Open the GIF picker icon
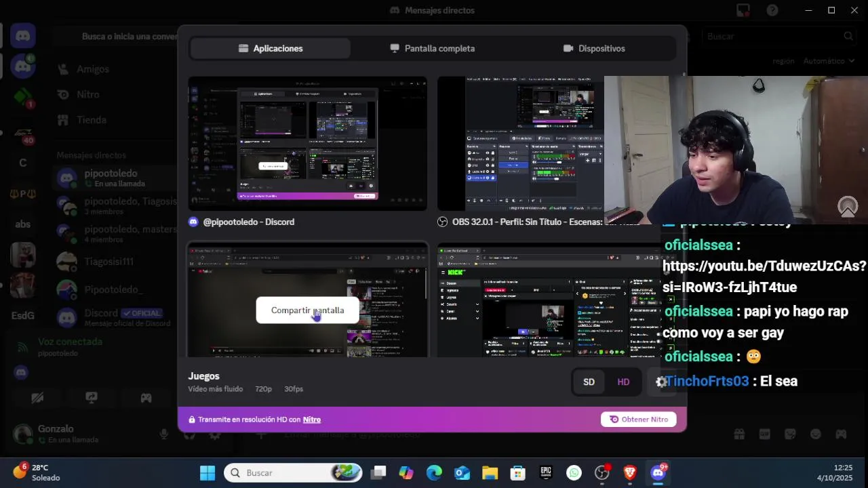 click(764, 434)
